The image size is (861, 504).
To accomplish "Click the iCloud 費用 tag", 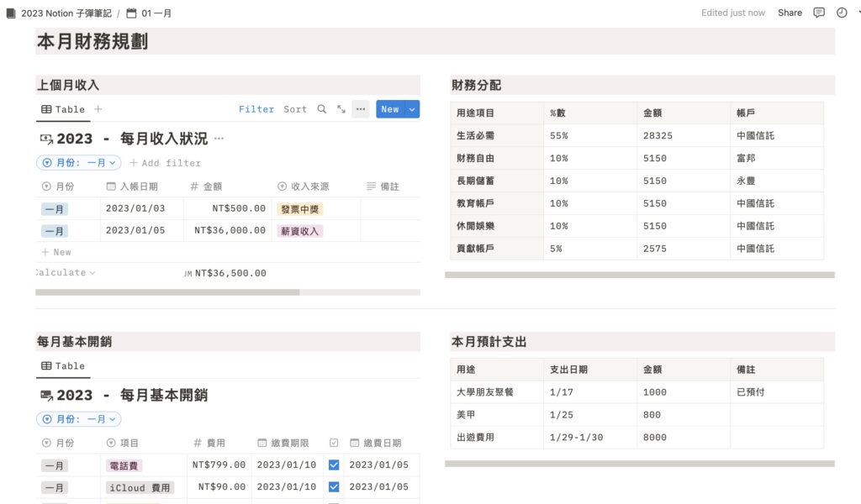I will click(x=140, y=487).
